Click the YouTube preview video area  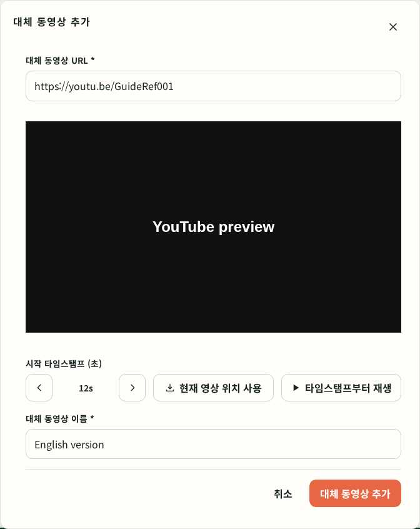213,227
